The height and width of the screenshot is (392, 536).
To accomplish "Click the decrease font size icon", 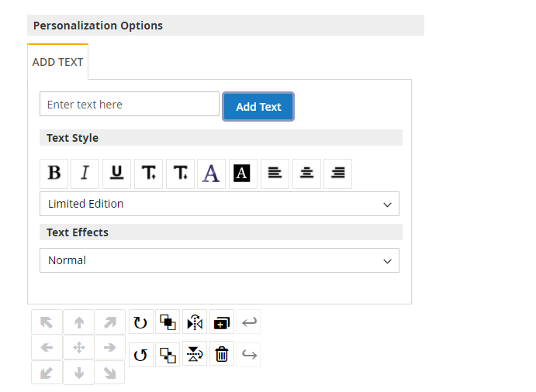I will pos(180,174).
